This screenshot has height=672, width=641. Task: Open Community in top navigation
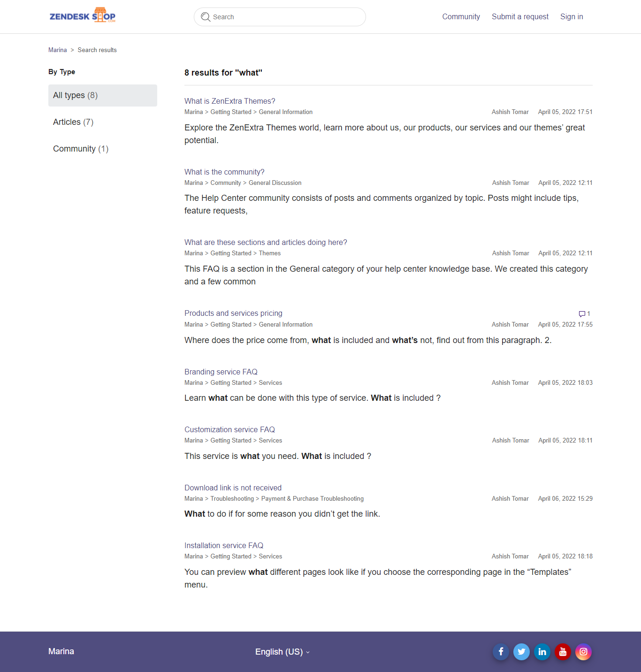click(461, 17)
